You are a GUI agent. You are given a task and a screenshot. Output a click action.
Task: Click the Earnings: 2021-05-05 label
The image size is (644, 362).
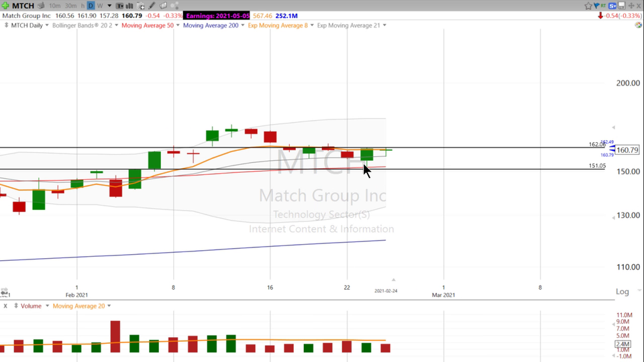point(217,15)
